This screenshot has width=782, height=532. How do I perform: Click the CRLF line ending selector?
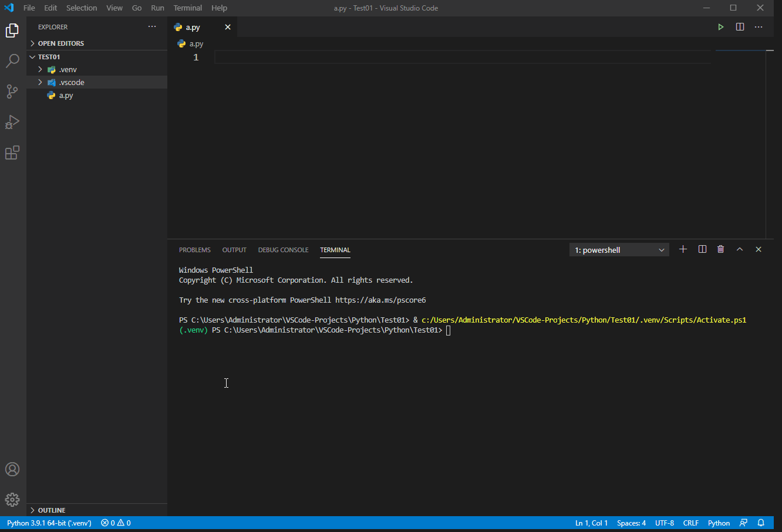coord(690,523)
